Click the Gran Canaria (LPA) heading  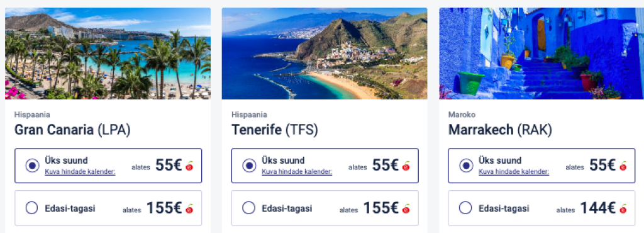[72, 130]
